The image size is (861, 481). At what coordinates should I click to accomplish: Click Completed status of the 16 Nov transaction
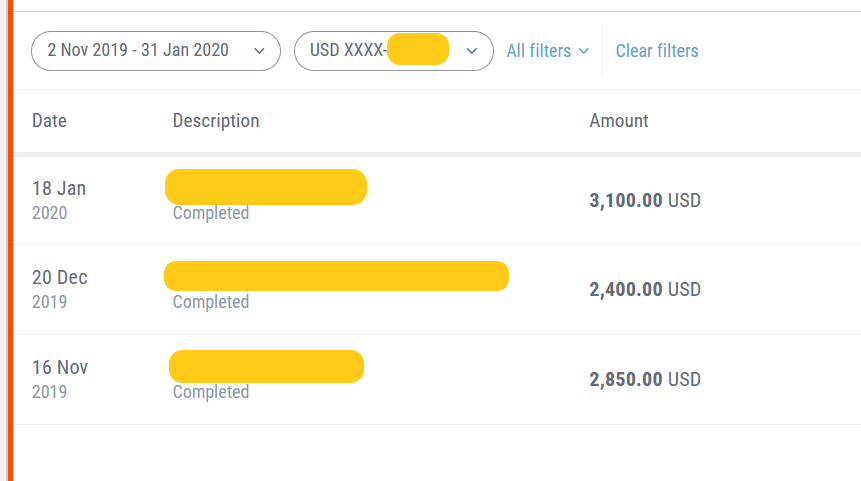coord(211,392)
